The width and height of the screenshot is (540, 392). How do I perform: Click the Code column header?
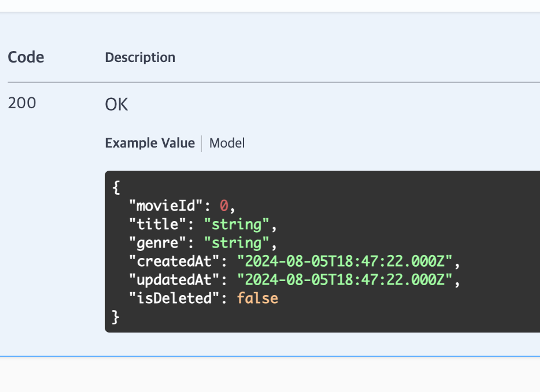26,57
